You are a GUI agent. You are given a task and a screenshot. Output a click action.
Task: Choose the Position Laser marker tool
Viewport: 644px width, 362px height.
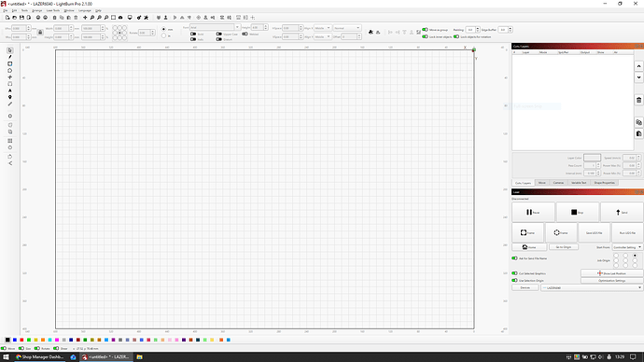point(10,97)
